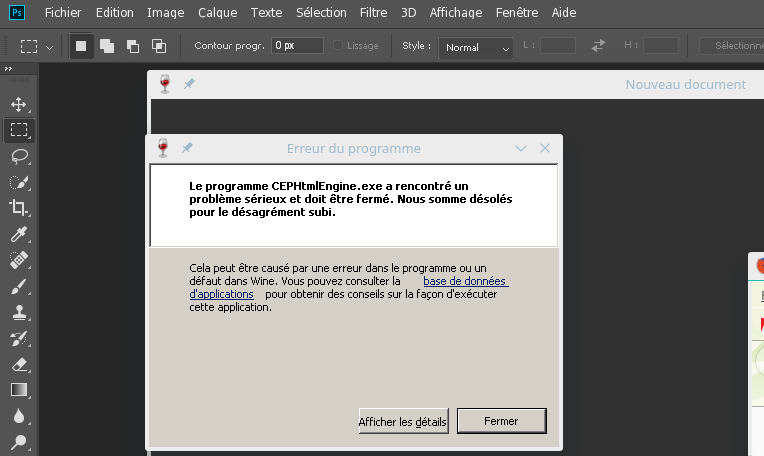
Task: Open the marquee tool preset picker arrow
Action: tap(50, 47)
